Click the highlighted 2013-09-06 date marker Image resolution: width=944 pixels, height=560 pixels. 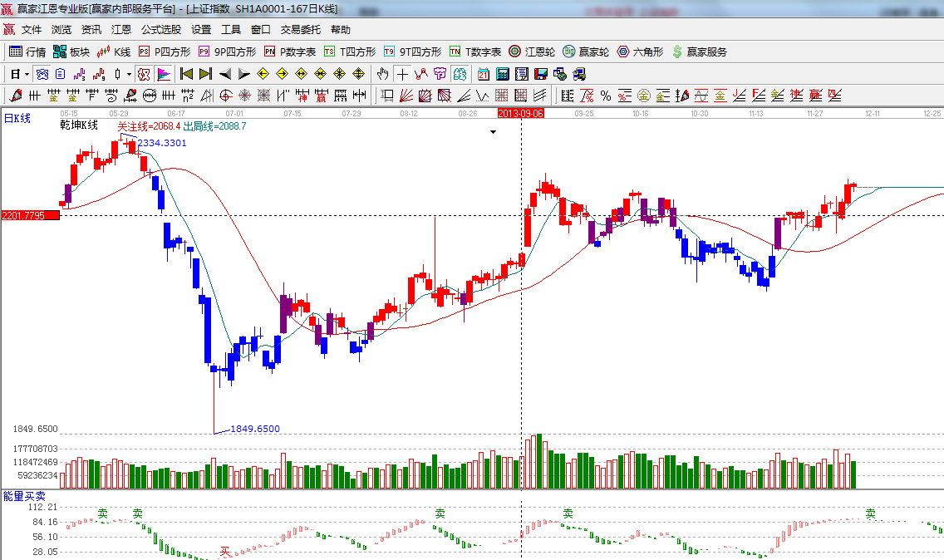pyautogui.click(x=520, y=112)
